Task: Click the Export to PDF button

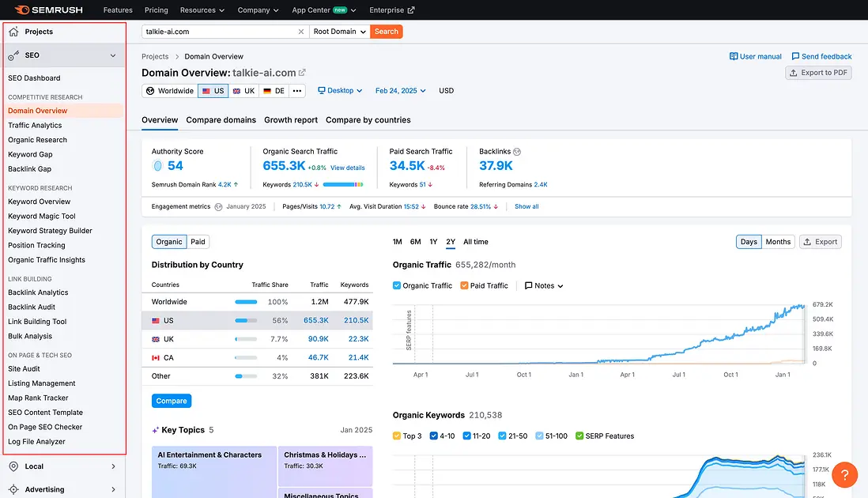Action: [818, 73]
